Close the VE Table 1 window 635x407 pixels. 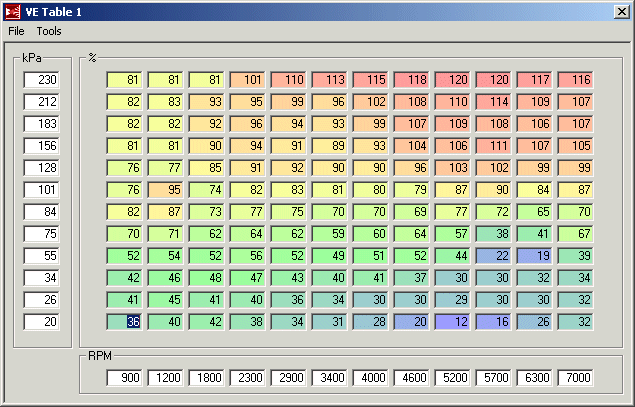(621, 11)
